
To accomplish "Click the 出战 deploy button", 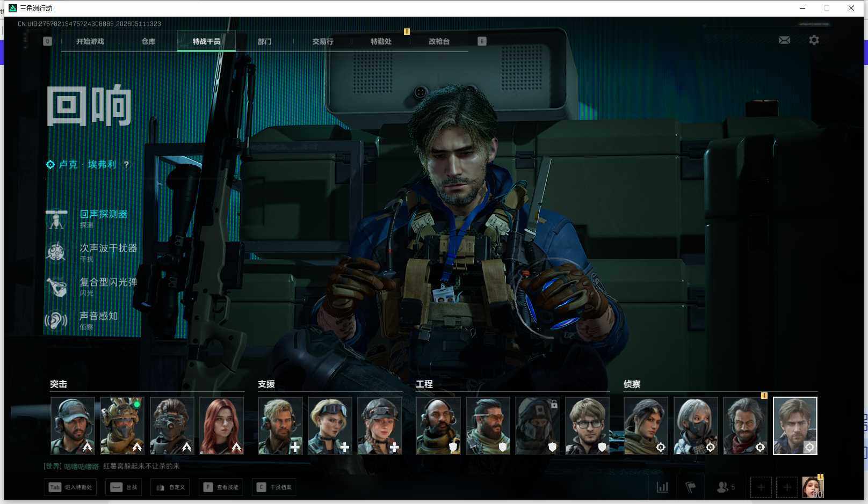I will pos(124,487).
